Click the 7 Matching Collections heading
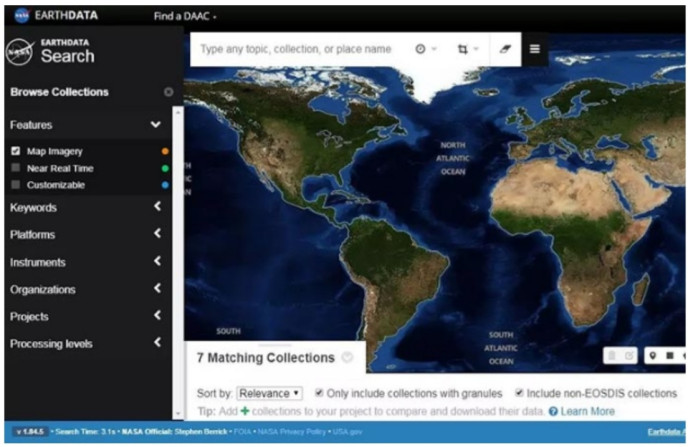 point(265,358)
